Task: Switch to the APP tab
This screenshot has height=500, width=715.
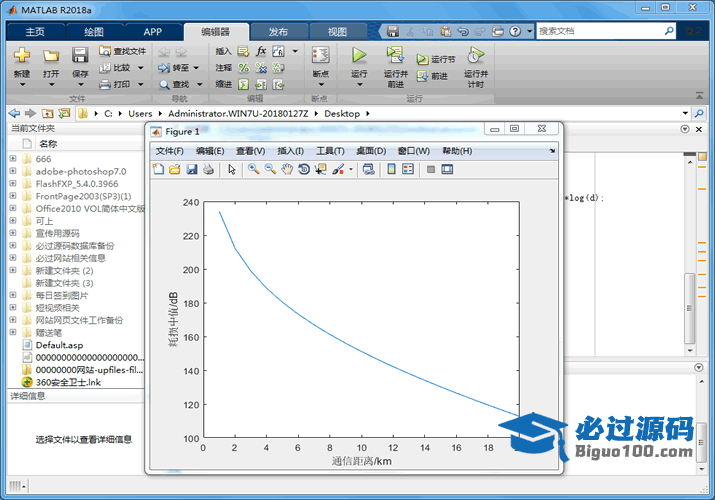Action: click(x=152, y=31)
